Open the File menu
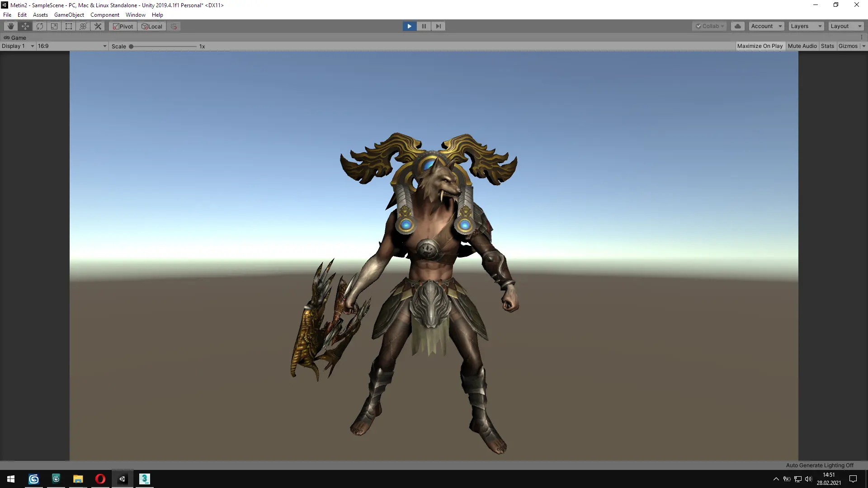The height and width of the screenshot is (488, 868). pyautogui.click(x=7, y=15)
